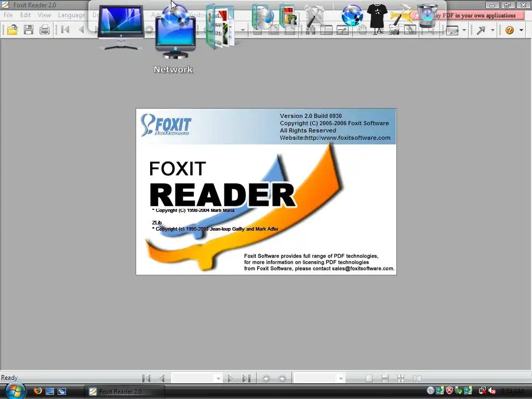
Task: Click Show Desktop in quick launch
Action: [x=50, y=391]
